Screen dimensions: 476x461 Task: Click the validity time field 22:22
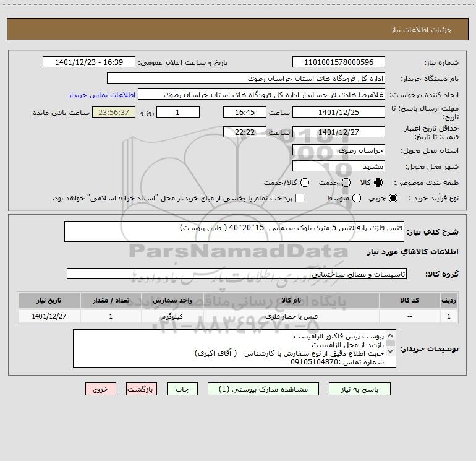tap(245, 132)
